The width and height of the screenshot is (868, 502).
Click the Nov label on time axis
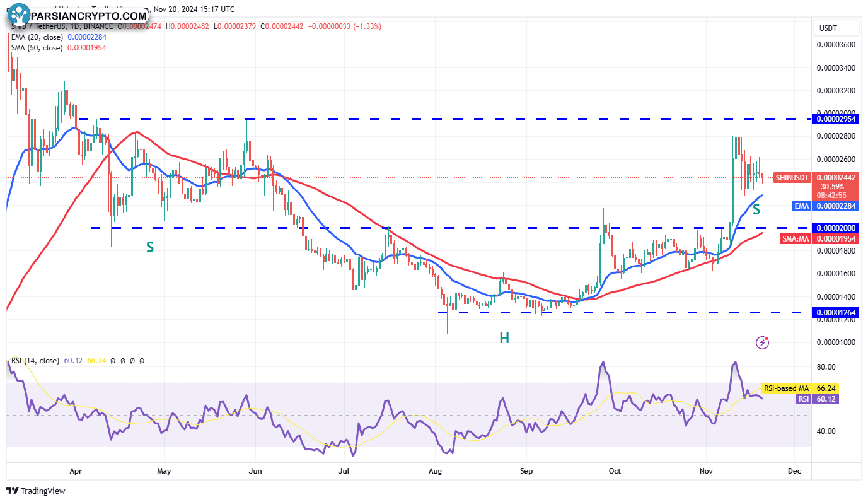[706, 470]
